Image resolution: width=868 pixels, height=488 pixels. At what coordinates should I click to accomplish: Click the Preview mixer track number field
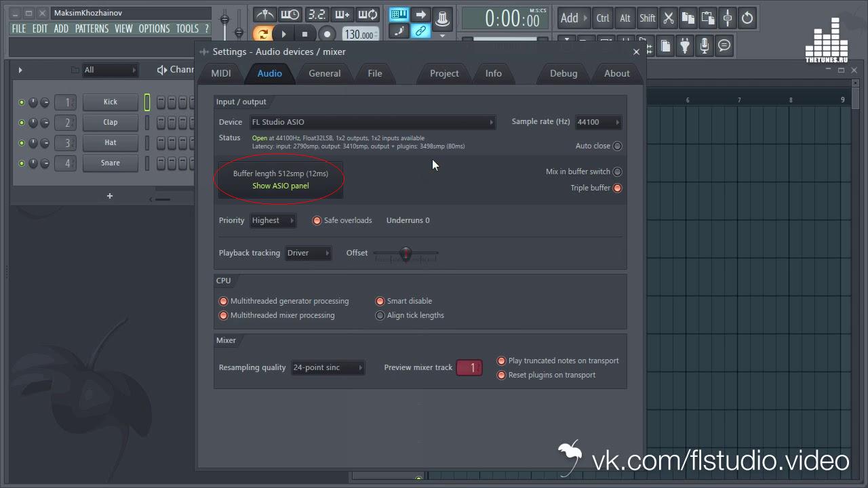click(x=469, y=367)
